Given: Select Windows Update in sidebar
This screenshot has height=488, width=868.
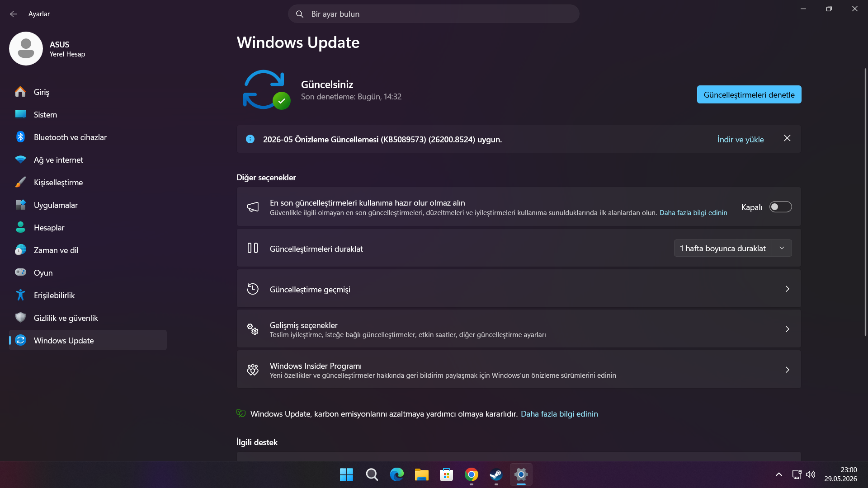Looking at the screenshot, I should pos(88,340).
